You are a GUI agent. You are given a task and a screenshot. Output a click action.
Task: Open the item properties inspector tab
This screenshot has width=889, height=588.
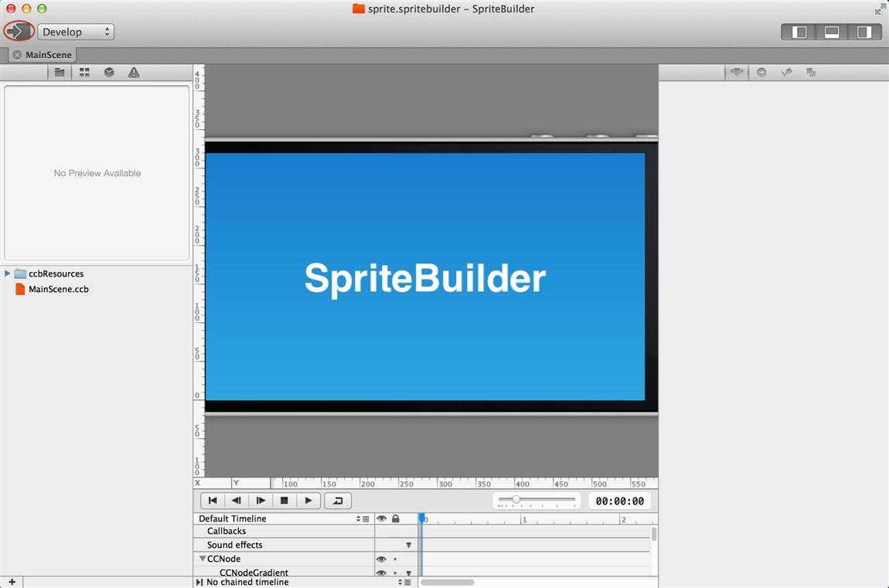point(737,72)
